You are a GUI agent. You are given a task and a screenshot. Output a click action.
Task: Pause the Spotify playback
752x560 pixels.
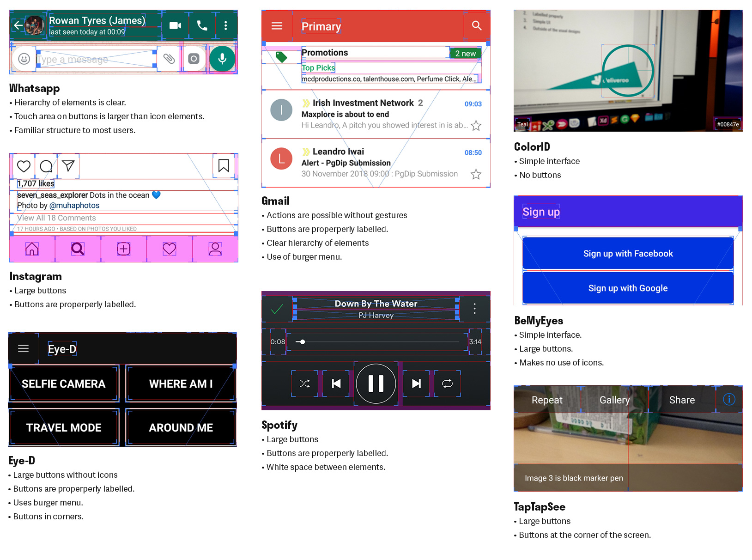pyautogui.click(x=376, y=383)
